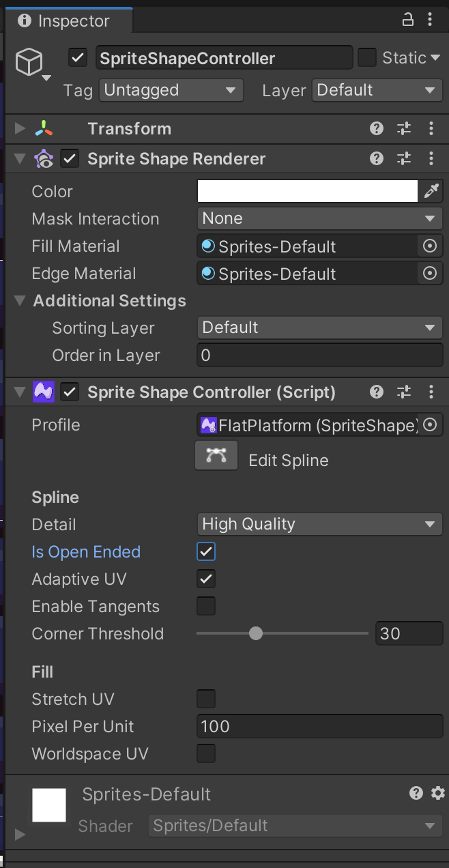Open Sprite Shape Renderer help icon
This screenshot has width=449, height=868.
tap(376, 159)
